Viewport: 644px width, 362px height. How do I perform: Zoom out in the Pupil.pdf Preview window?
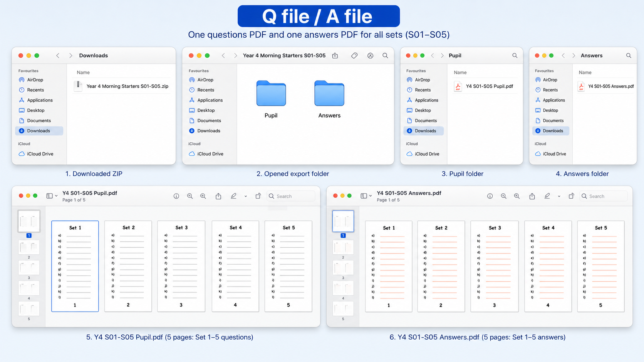pyautogui.click(x=190, y=196)
